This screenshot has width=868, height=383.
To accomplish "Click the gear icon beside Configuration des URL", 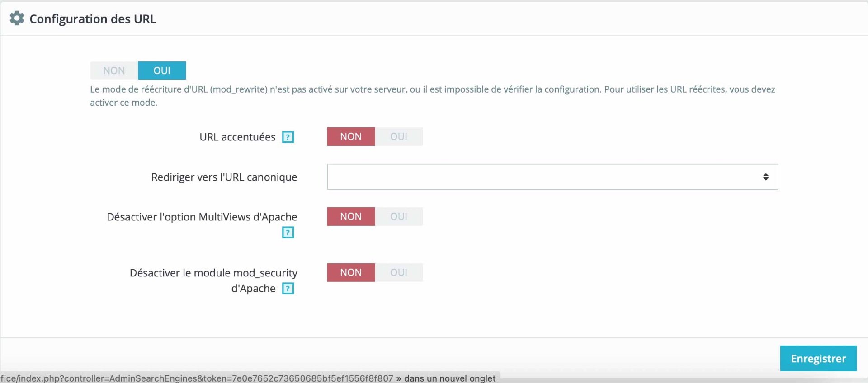I will pyautogui.click(x=17, y=19).
